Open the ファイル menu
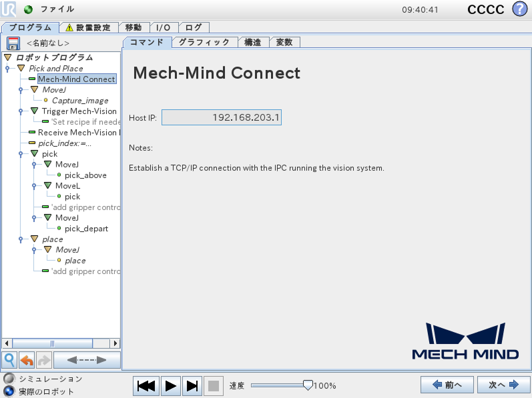This screenshot has width=532, height=398. pyautogui.click(x=57, y=9)
